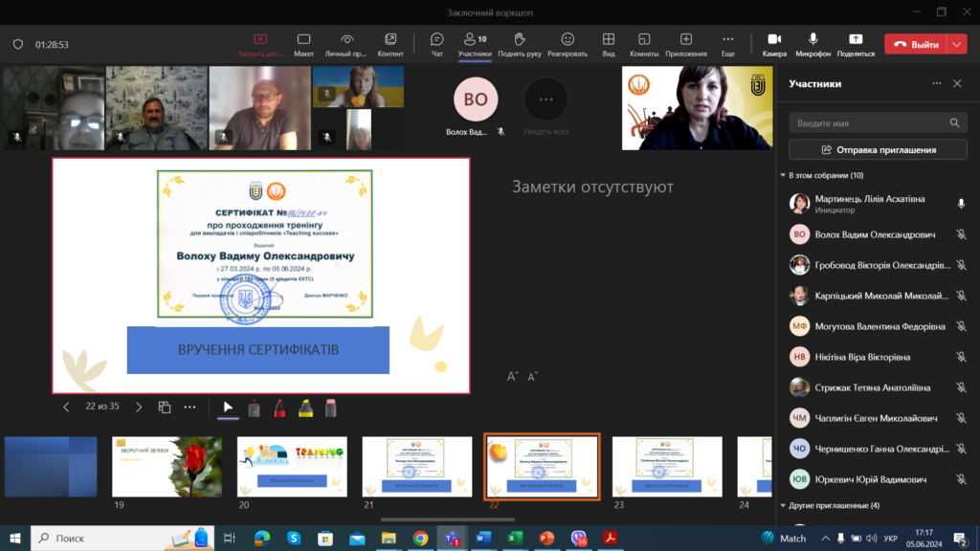This screenshot has width=980, height=551.
Task: Open the Reactions menu
Action: point(568,43)
